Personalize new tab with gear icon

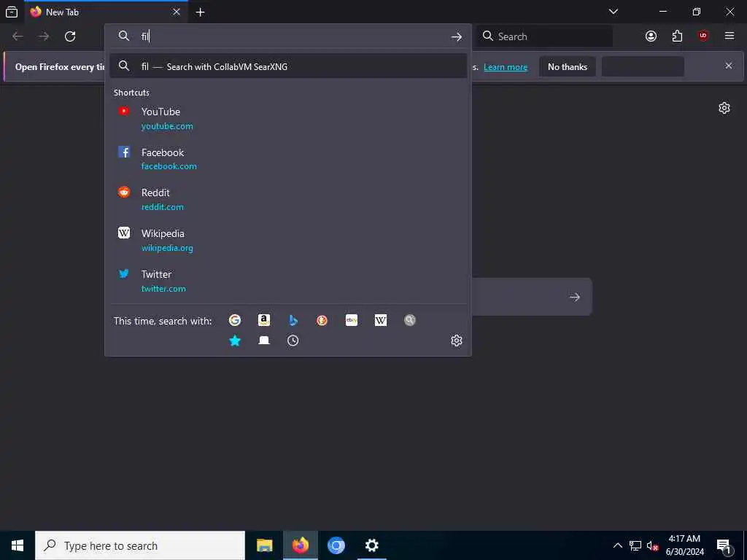point(724,108)
